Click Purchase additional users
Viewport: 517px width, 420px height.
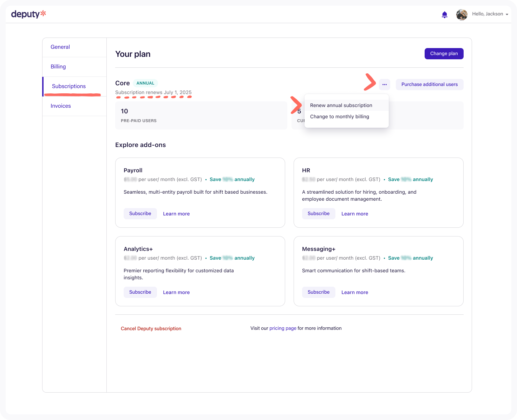point(429,85)
